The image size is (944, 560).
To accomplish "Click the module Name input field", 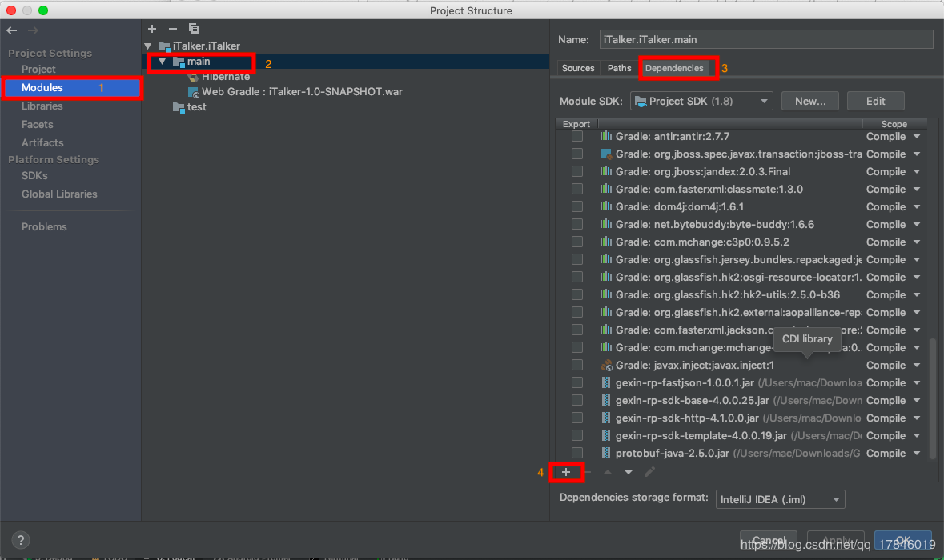I will pyautogui.click(x=765, y=40).
